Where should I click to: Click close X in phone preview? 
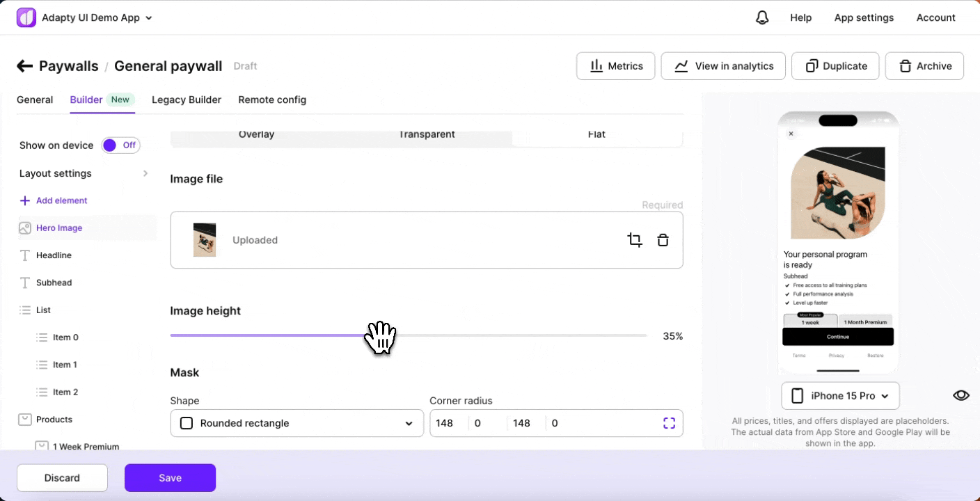tap(791, 134)
